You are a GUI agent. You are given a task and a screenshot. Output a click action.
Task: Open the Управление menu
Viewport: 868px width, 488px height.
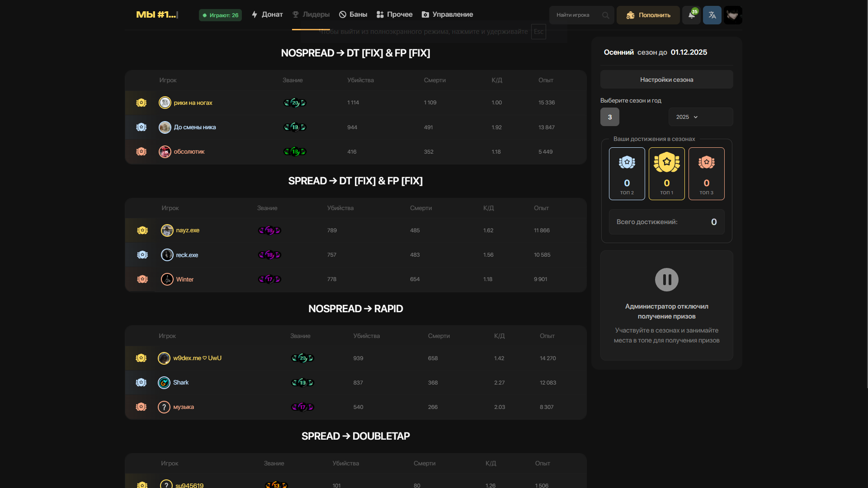click(447, 14)
